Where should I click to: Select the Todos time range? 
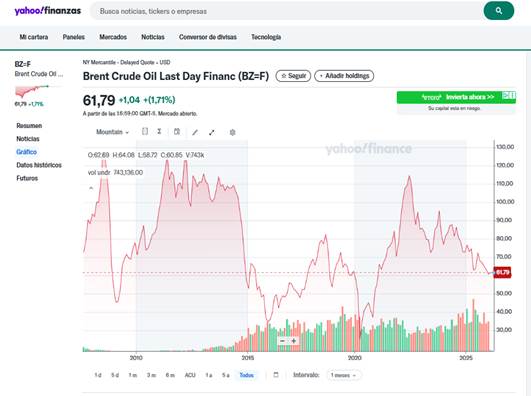pyautogui.click(x=247, y=375)
